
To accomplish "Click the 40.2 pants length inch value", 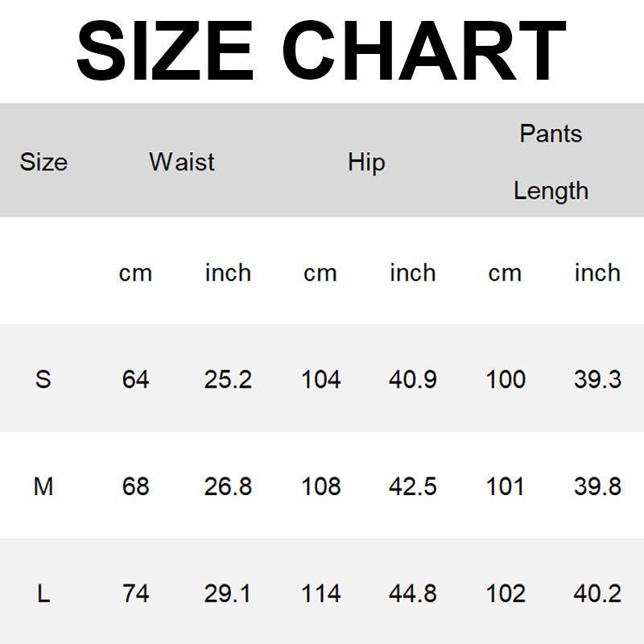I will click(x=597, y=594).
